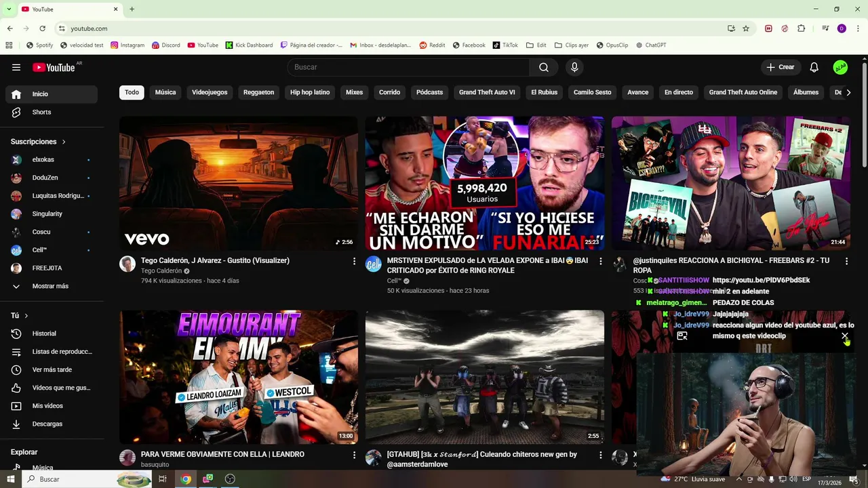Image resolution: width=868 pixels, height=488 pixels.
Task: Open the Spotify bookmark
Action: (x=39, y=45)
